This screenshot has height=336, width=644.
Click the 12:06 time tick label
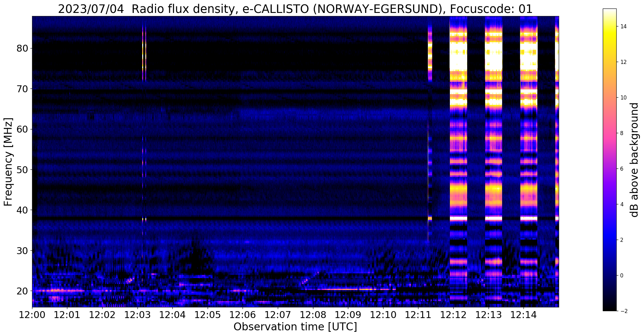click(243, 315)
